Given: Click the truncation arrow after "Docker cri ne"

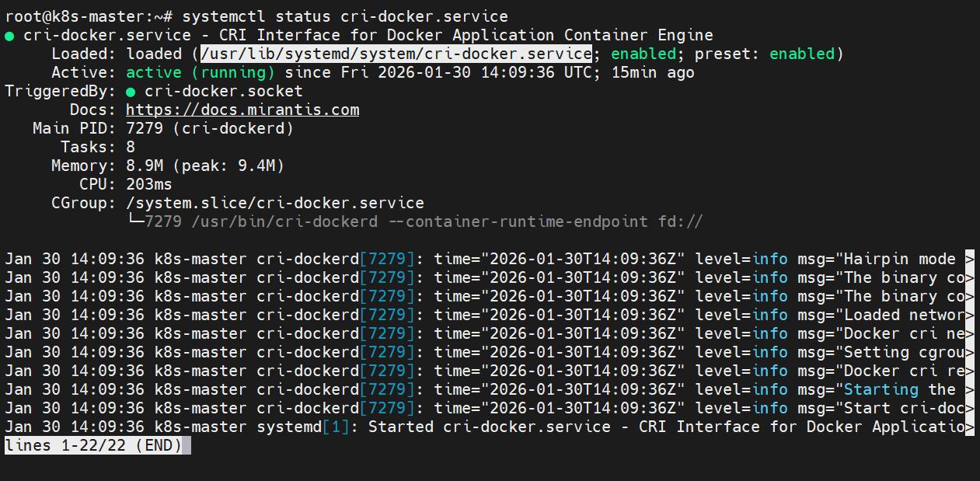Looking at the screenshot, I should pos(969,334).
